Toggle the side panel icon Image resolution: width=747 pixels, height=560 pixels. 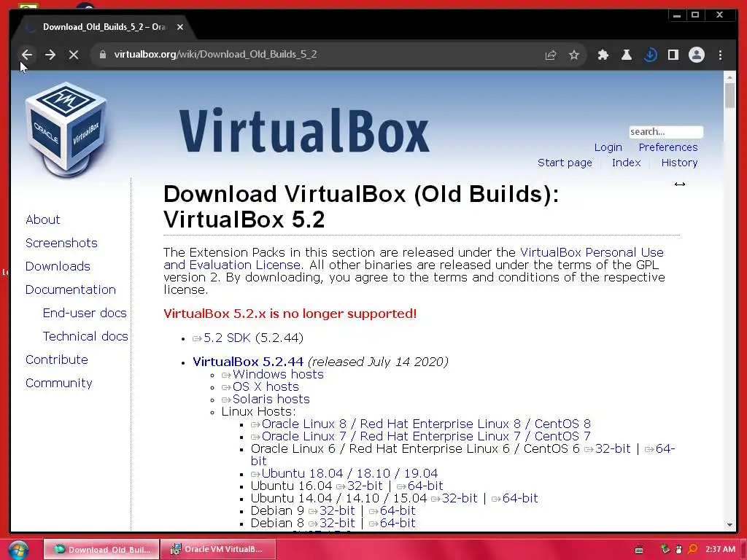pos(673,55)
